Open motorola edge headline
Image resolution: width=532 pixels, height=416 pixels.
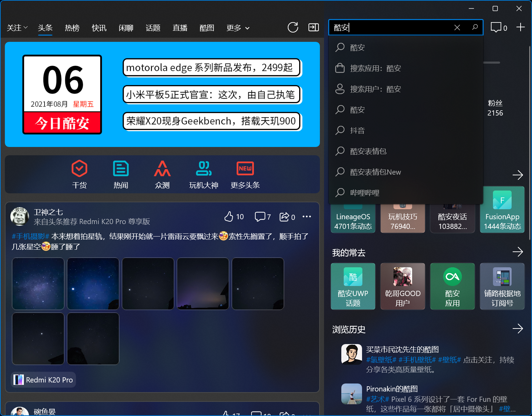tap(212, 67)
